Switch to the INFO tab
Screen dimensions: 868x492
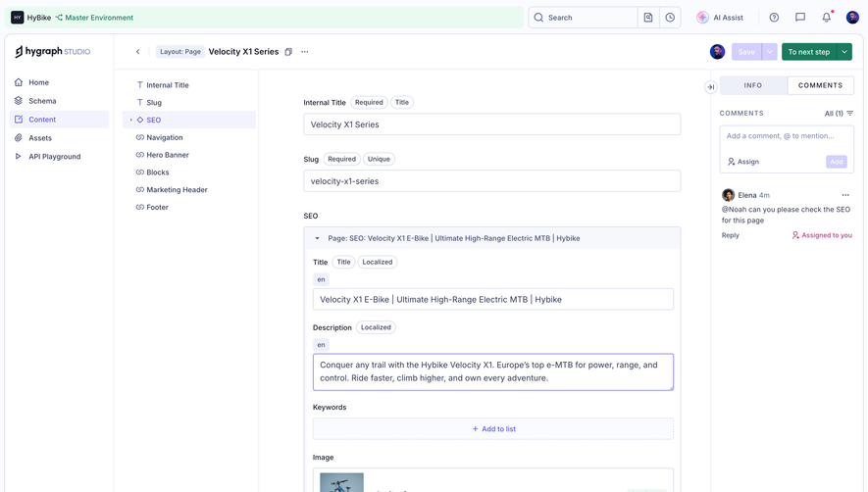point(753,85)
